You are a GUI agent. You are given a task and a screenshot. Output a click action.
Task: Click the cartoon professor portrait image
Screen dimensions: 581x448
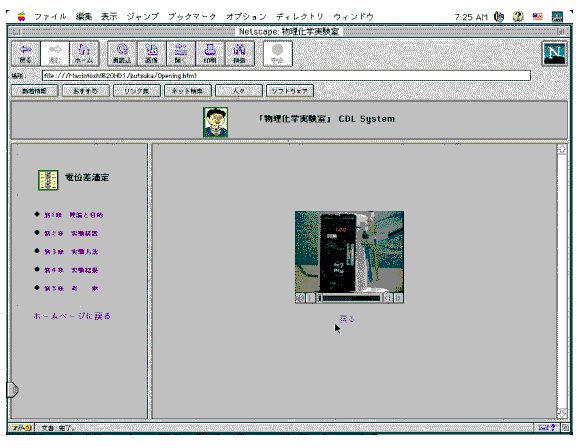point(216,122)
